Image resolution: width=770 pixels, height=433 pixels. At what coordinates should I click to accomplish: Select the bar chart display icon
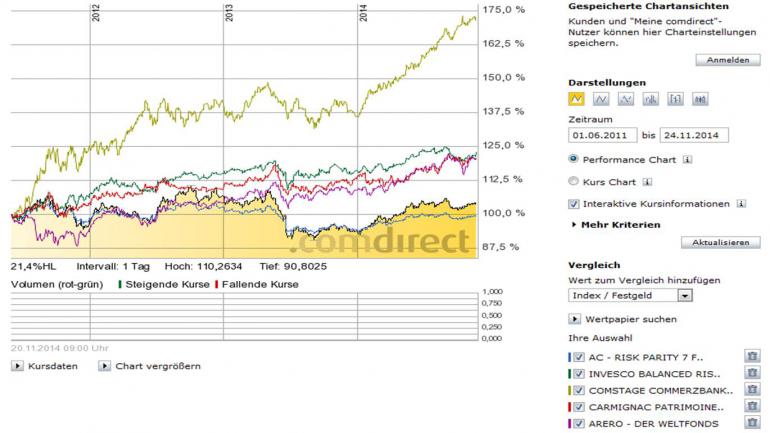click(650, 99)
